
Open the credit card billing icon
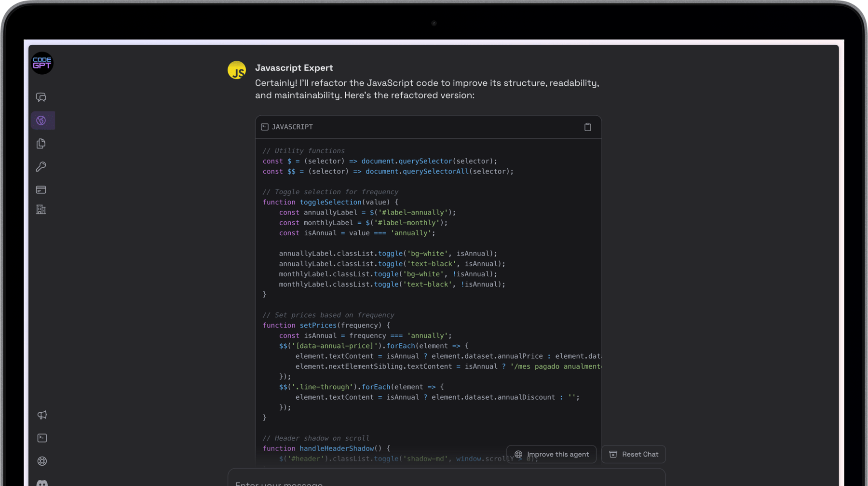click(x=41, y=190)
